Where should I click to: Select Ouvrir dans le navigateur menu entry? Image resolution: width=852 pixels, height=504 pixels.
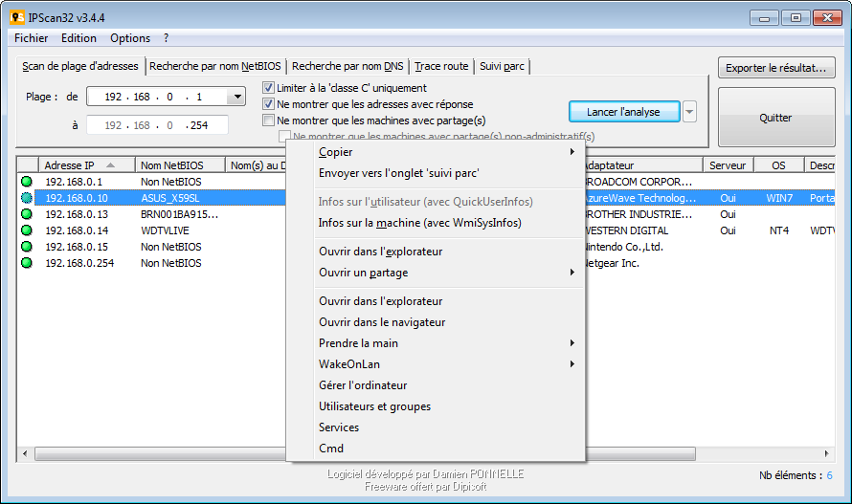pyautogui.click(x=381, y=322)
